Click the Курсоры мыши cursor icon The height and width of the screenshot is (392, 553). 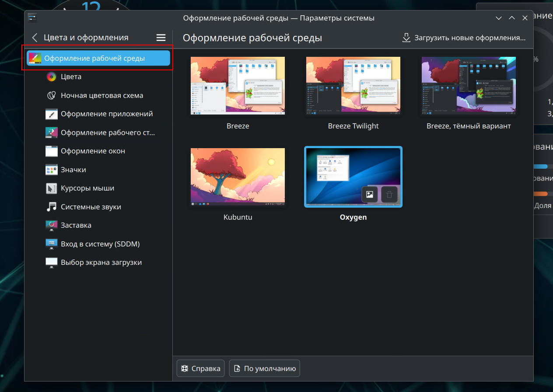pyautogui.click(x=52, y=188)
